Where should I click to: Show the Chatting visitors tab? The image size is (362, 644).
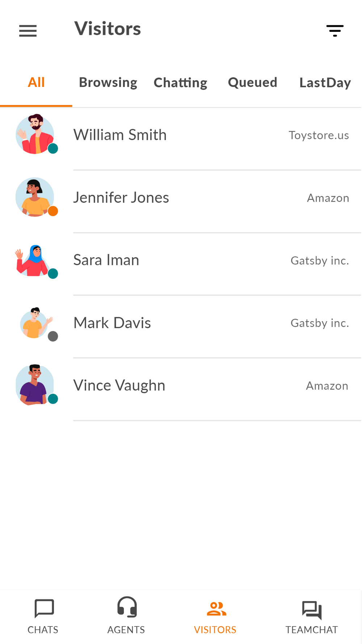(x=181, y=83)
